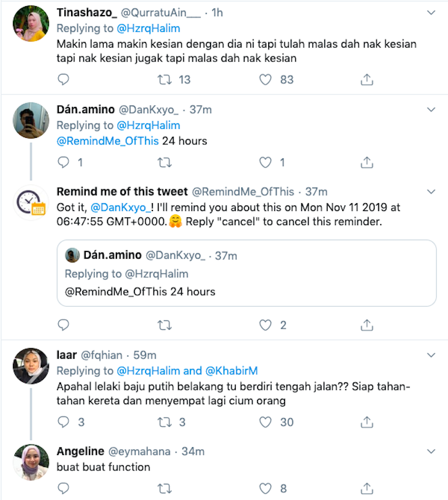Reply to Tinashazo_'s tweet
Image resolution: width=448 pixels, height=500 pixels.
coord(64,80)
